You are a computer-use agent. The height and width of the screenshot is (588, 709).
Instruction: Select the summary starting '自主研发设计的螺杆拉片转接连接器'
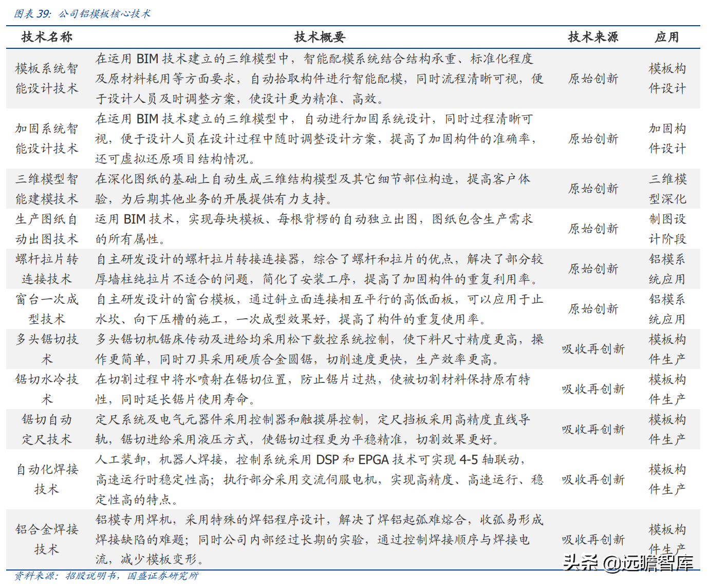pos(319,269)
